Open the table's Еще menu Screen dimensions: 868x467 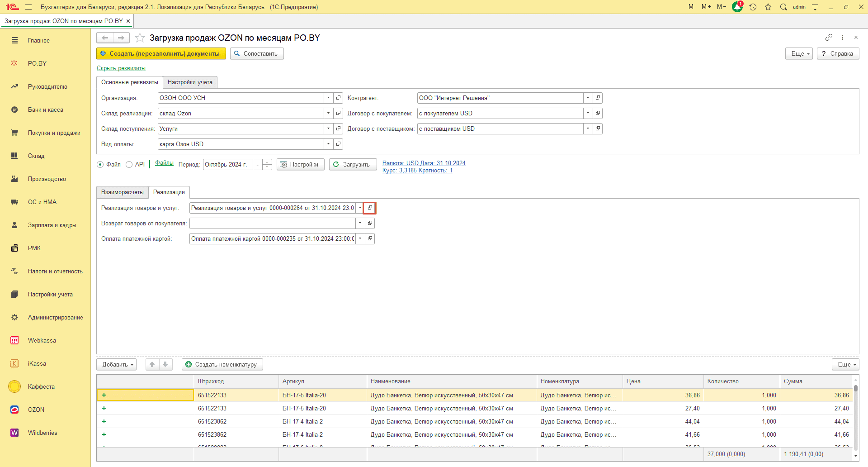pos(846,364)
